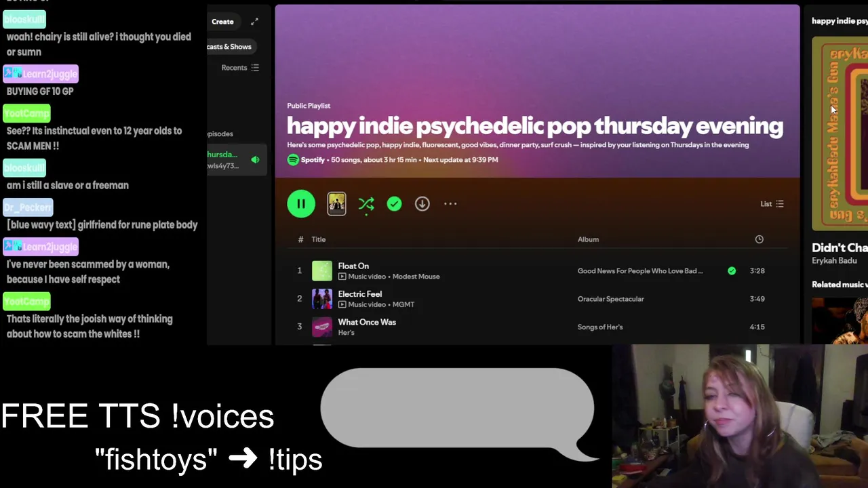Image resolution: width=868 pixels, height=488 pixels.
Task: Click the music video icon on Electric Feel row
Action: [342, 304]
